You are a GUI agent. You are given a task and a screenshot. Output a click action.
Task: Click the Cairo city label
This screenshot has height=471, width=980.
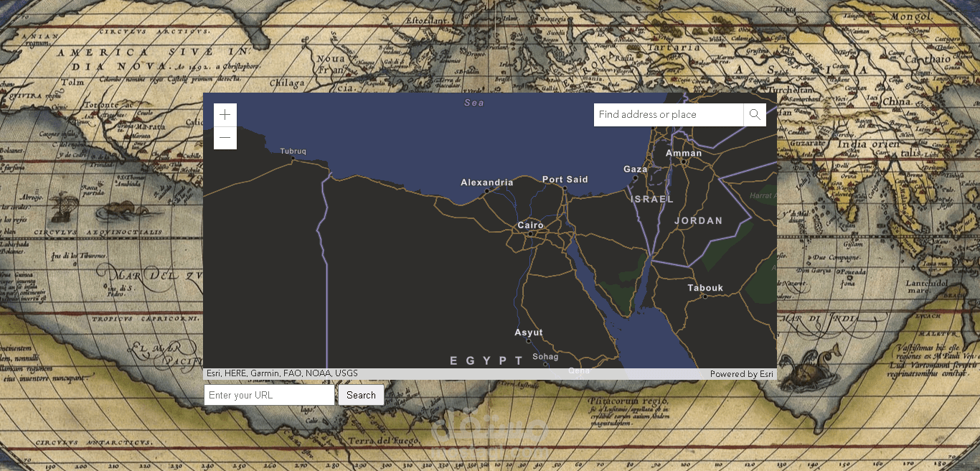click(531, 225)
